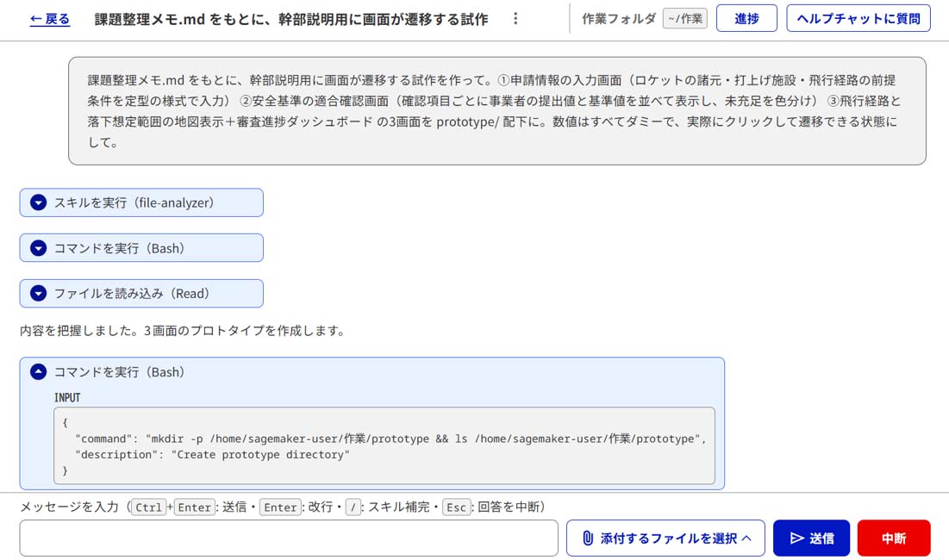Expand スキルを実行 (file-analyzer) step
The image size is (949, 560).
point(141,202)
